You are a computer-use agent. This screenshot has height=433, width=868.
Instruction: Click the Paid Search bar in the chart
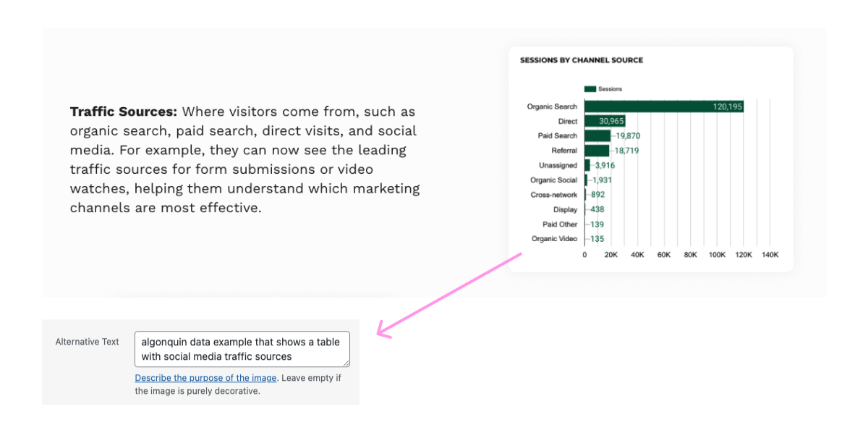(597, 135)
